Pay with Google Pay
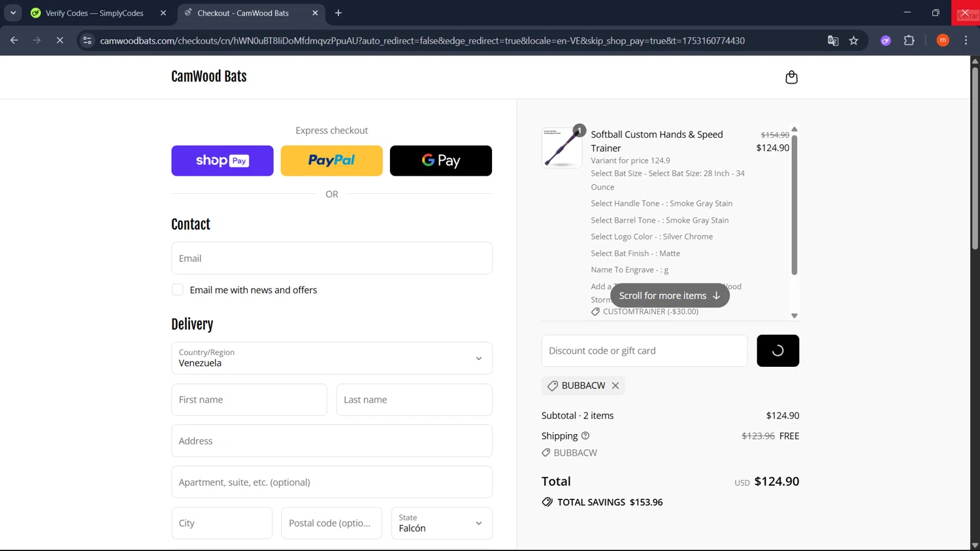The height and width of the screenshot is (551, 980). tap(441, 161)
